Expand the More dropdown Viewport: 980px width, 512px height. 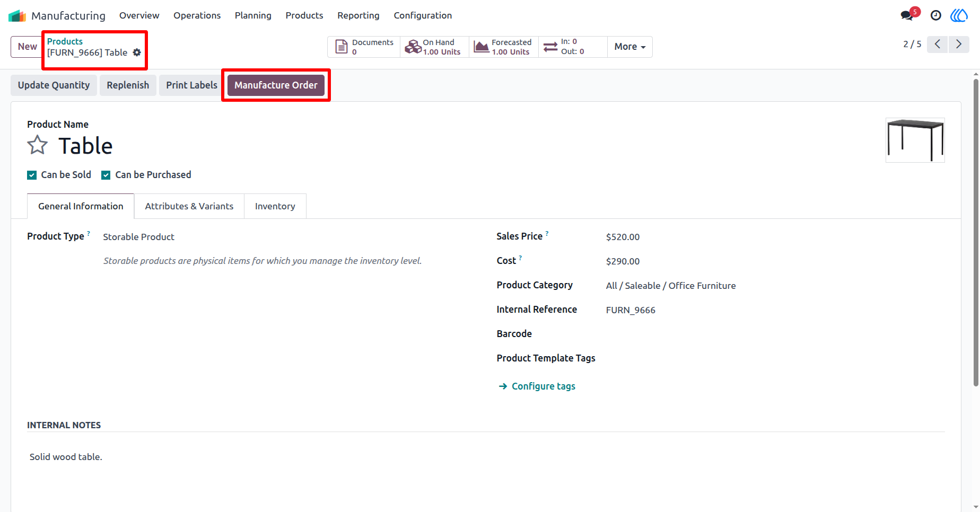[x=630, y=47]
